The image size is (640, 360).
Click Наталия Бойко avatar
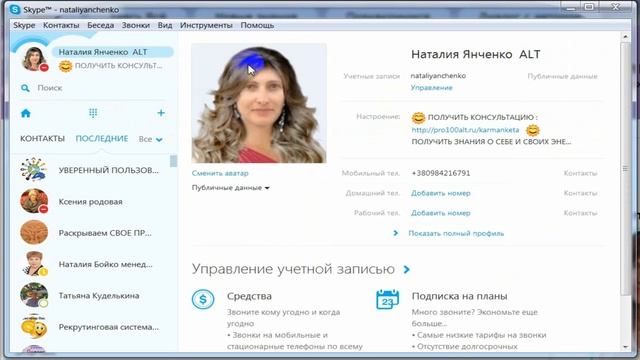coord(34,264)
